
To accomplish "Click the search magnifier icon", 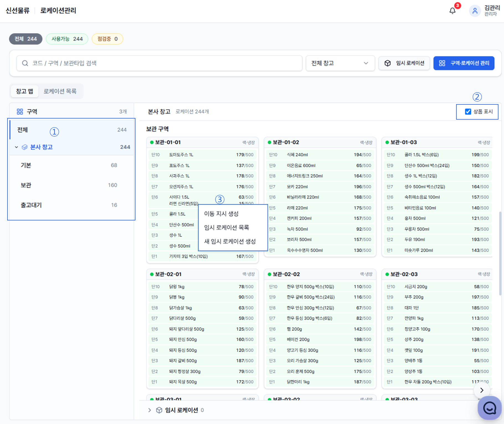I will point(25,63).
